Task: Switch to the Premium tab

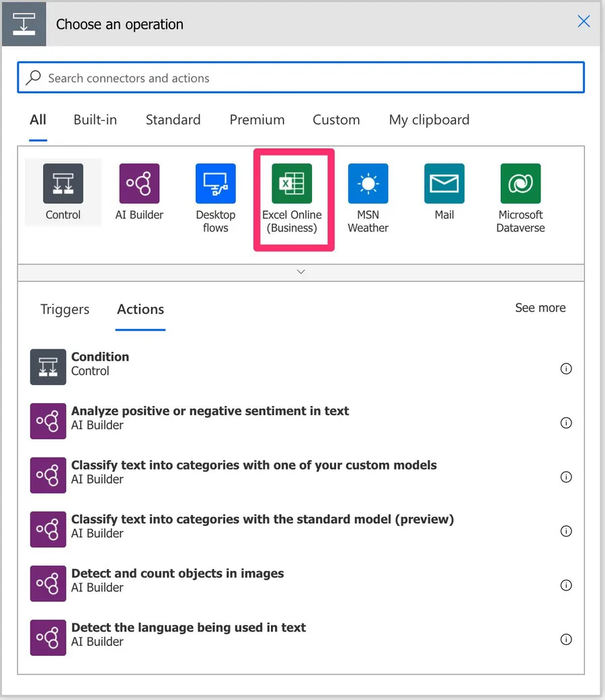Action: coord(257,120)
